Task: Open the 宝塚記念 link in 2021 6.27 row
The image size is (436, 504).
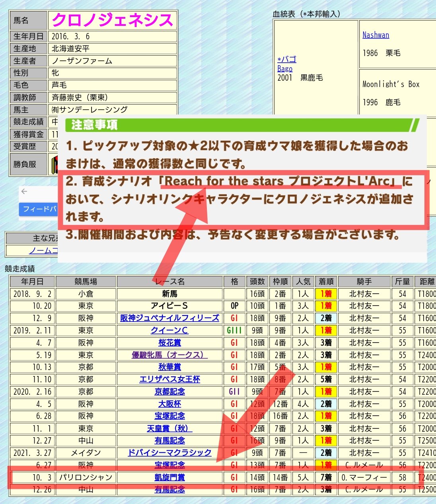Action: click(x=169, y=465)
